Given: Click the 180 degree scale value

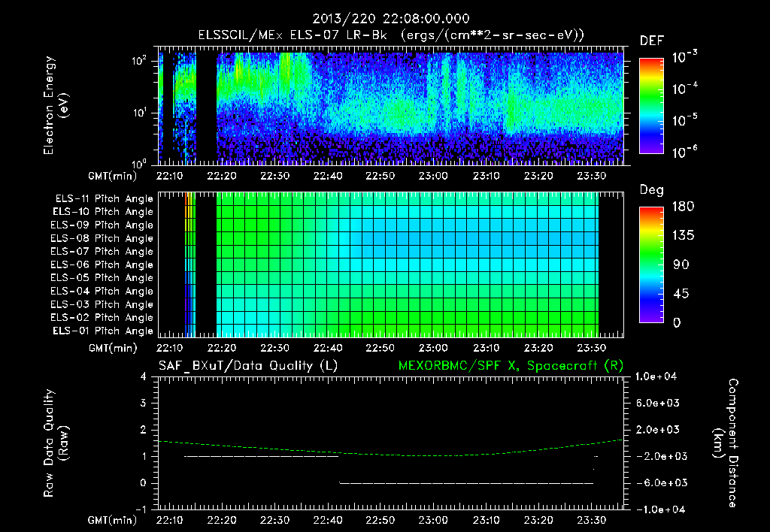Looking at the screenshot, I should point(684,207).
